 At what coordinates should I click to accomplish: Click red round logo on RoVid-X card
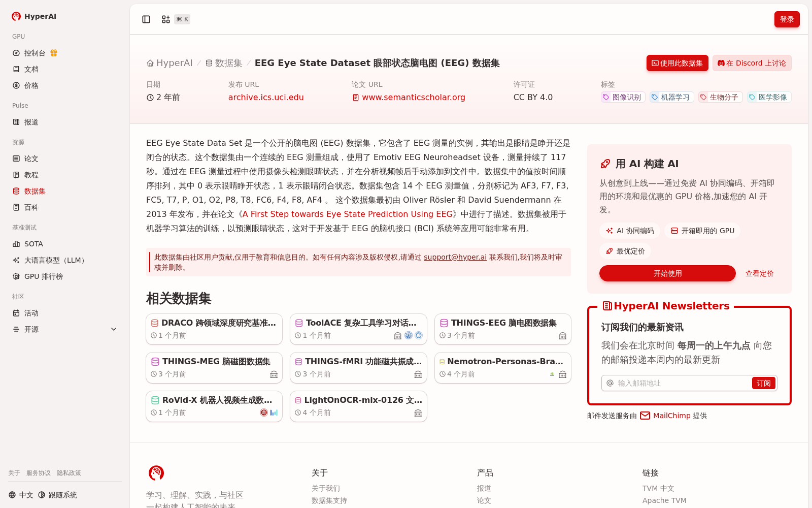(264, 412)
